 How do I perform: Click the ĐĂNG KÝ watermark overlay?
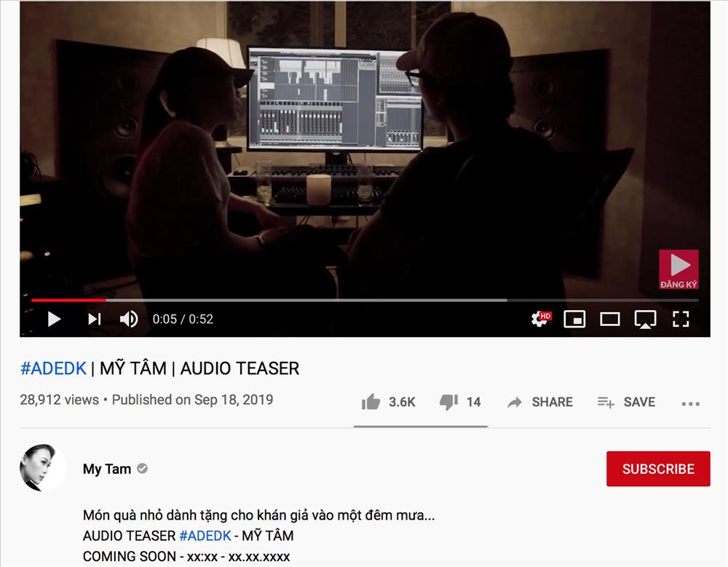coord(678,269)
